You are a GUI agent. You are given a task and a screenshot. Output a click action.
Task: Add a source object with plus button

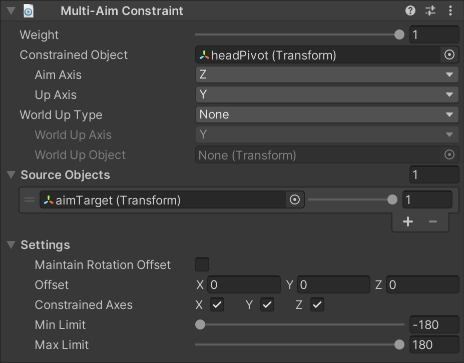tap(408, 222)
